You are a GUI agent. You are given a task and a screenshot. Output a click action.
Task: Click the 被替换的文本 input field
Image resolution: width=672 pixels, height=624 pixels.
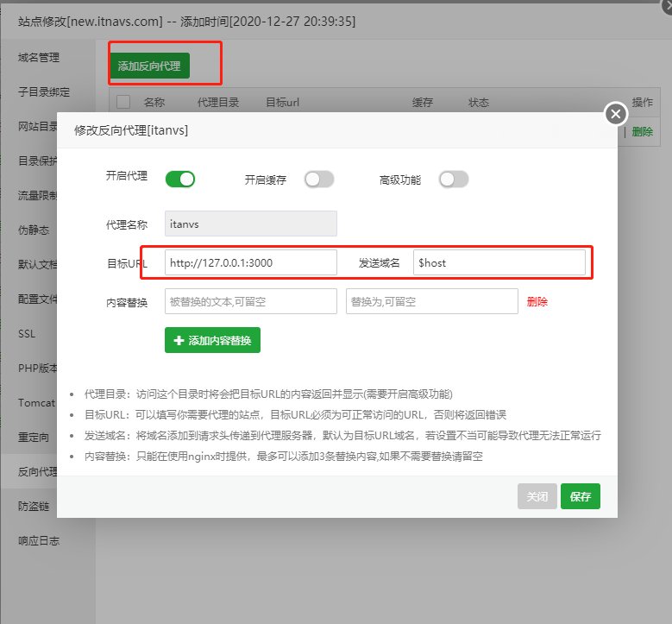pos(251,301)
